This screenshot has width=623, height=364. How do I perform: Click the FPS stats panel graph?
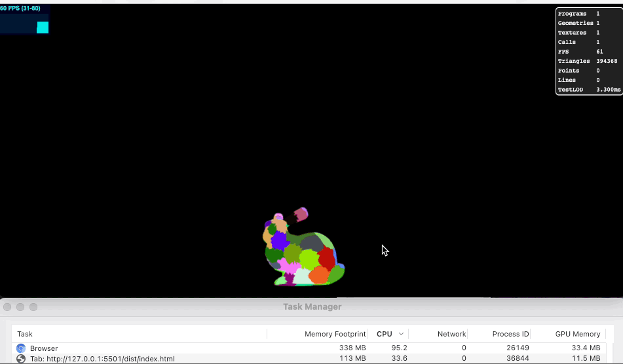tap(24, 24)
